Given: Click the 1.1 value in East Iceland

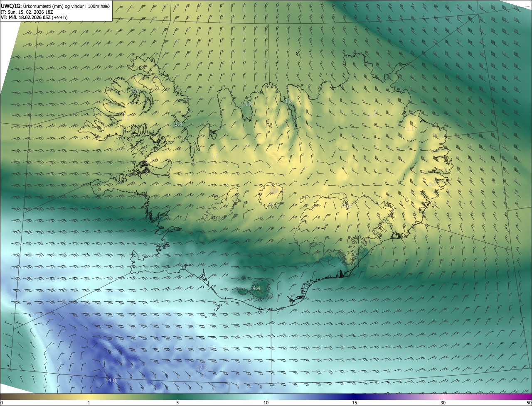Looking at the screenshot, I should [x=410, y=129].
